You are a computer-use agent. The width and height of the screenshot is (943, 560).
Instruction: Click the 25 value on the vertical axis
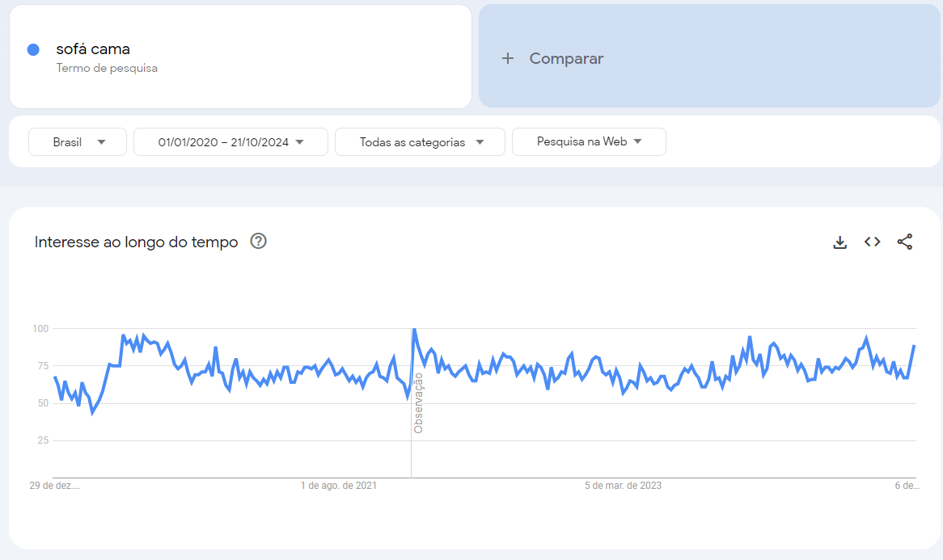(43, 440)
